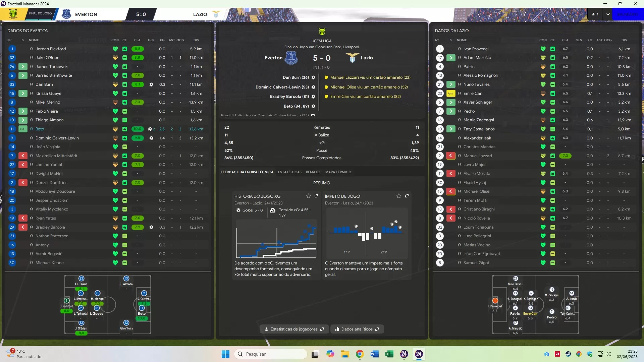Favorite the História do Jogo xG card with star
This screenshot has width=644, height=362.
(x=308, y=196)
